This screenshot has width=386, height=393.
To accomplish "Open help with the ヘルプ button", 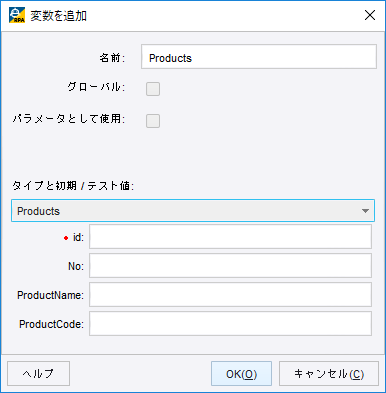I will [38, 374].
